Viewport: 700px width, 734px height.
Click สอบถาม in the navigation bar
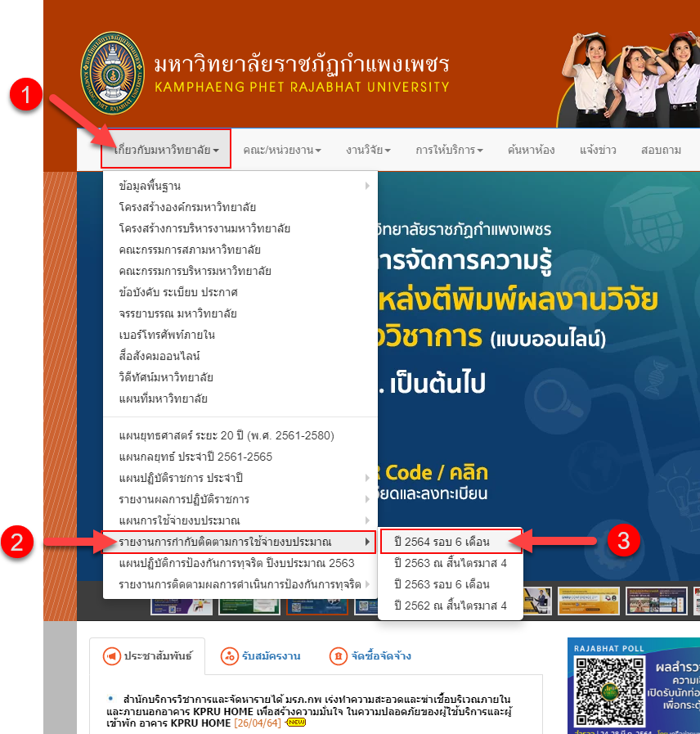tap(661, 151)
